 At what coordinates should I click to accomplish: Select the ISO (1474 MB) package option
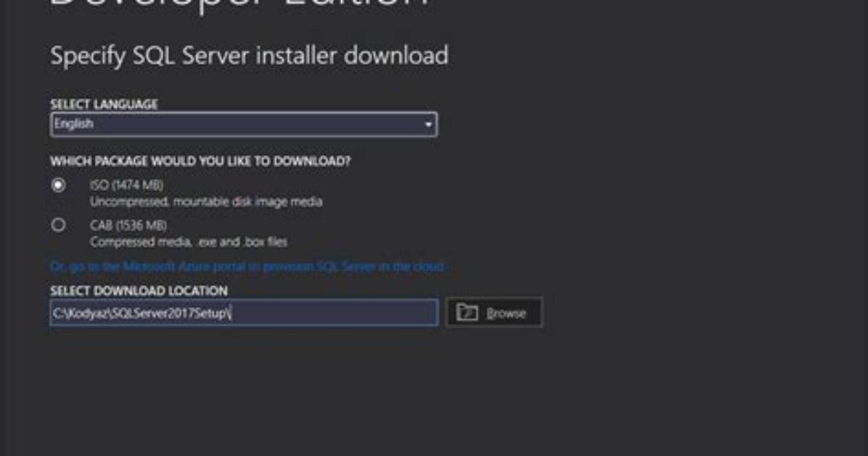click(58, 185)
